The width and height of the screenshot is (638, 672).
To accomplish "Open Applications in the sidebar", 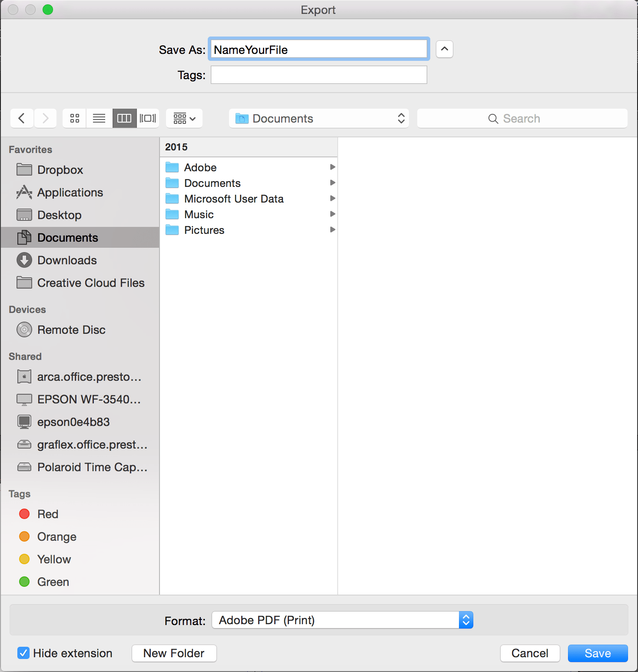I will [70, 193].
